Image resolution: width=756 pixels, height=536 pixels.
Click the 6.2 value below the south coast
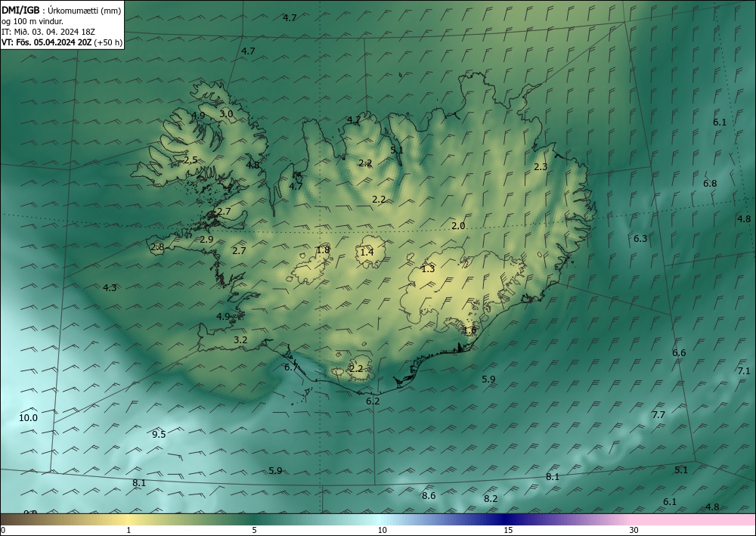coord(373,401)
